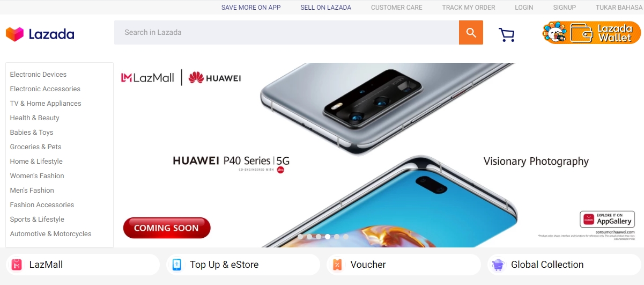The width and height of the screenshot is (644, 285).
Task: Open the Lazada Wallet banner icon
Action: click(591, 33)
